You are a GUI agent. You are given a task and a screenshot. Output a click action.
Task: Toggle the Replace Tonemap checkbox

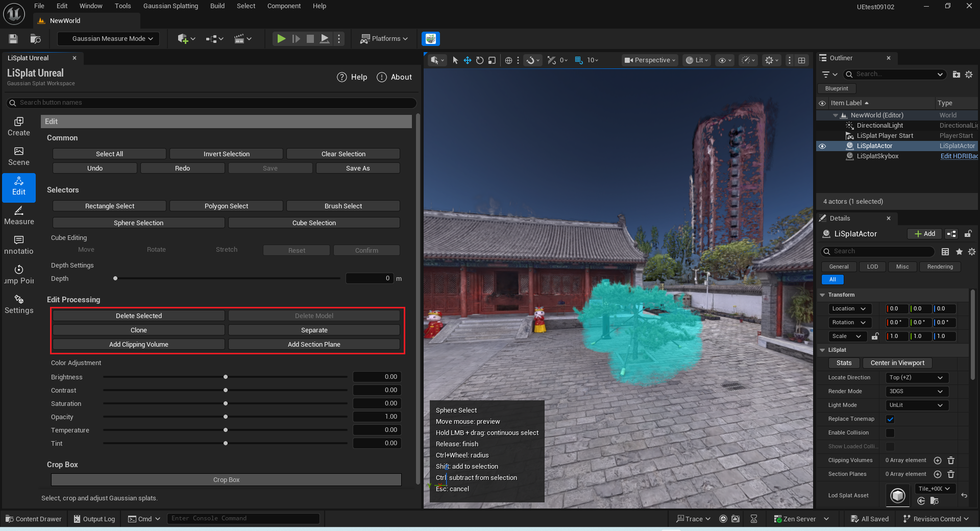[x=890, y=419]
